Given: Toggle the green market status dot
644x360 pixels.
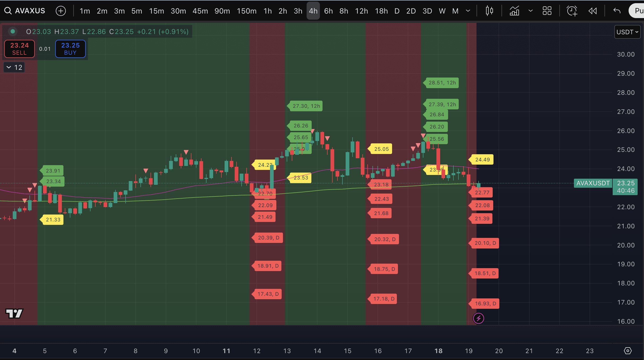Looking at the screenshot, I should tap(12, 32).
